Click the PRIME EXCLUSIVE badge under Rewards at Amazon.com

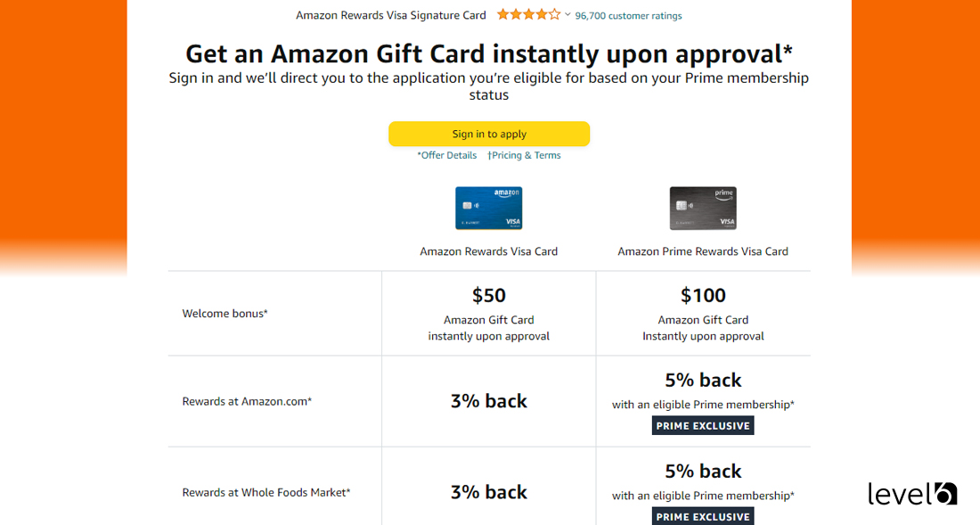pyautogui.click(x=702, y=425)
